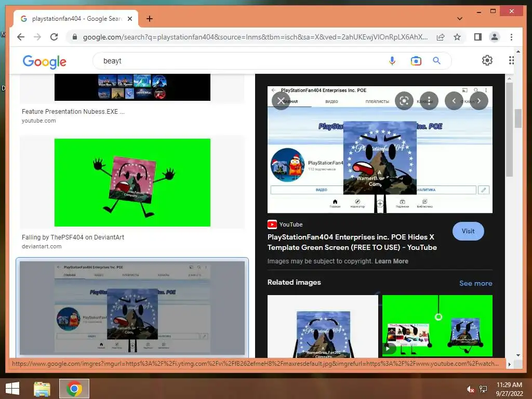Open Google quick settings gear
Viewport: 532px width, 399px height.
click(x=487, y=60)
